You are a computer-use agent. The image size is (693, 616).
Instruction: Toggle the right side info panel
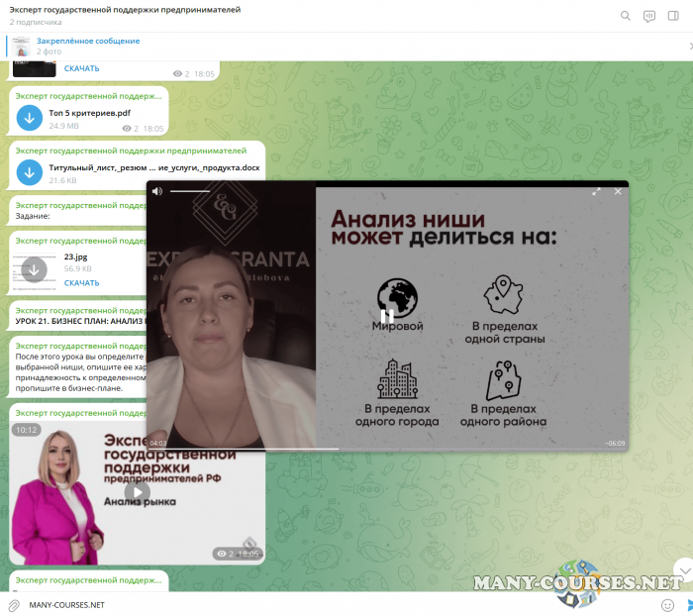coord(674,16)
